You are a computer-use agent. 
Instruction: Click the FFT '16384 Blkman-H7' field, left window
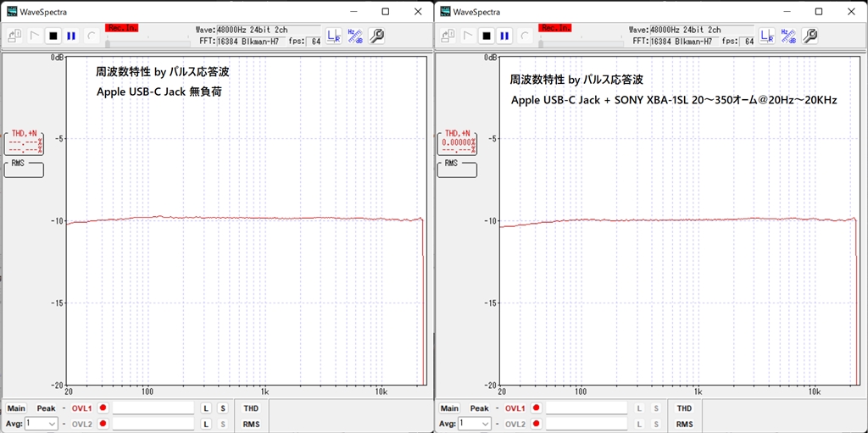click(251, 41)
